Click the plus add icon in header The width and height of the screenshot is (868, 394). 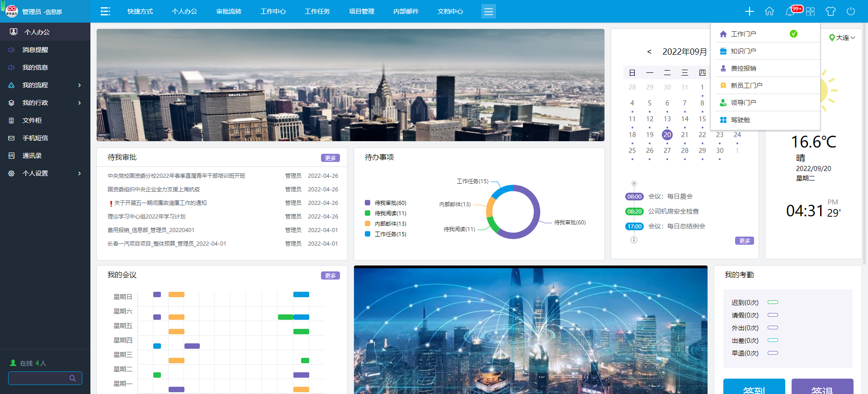749,11
